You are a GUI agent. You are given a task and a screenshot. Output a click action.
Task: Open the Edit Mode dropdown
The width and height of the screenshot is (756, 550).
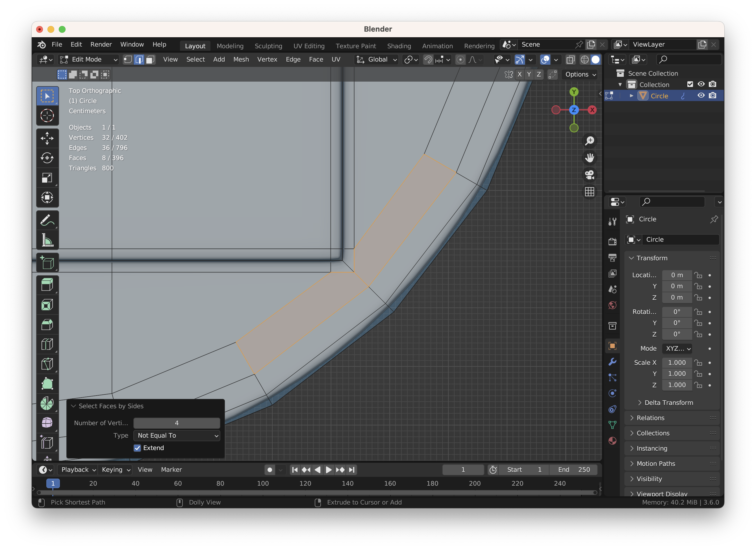tap(89, 60)
